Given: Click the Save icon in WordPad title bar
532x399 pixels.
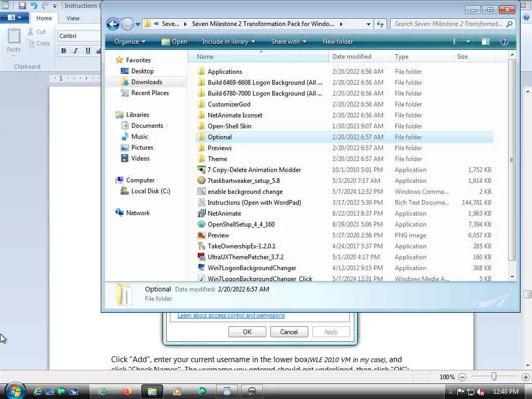Looking at the screenshot, I should 22,6.
